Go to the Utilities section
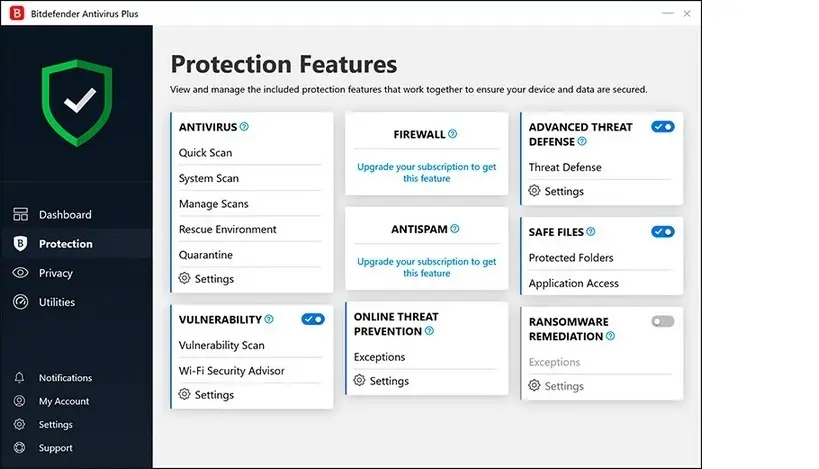Viewport: 819px width, 469px height. pyautogui.click(x=56, y=302)
